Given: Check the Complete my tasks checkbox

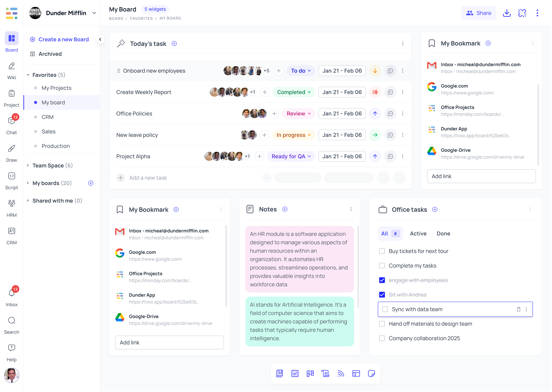Looking at the screenshot, I should point(382,265).
